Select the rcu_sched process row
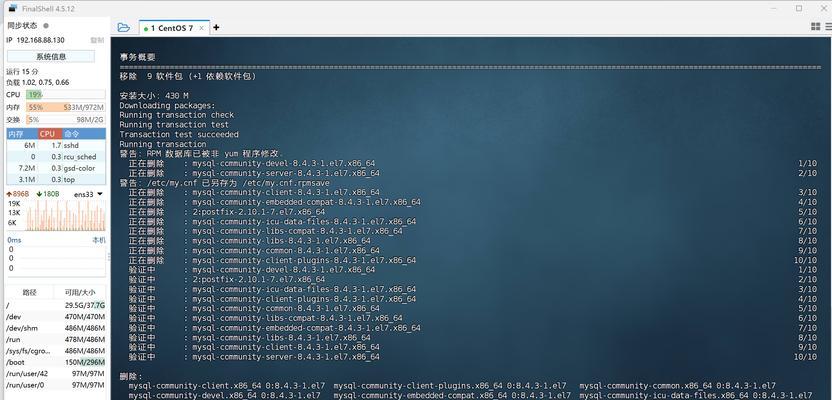Screen dimensions: 832x400 56,156
